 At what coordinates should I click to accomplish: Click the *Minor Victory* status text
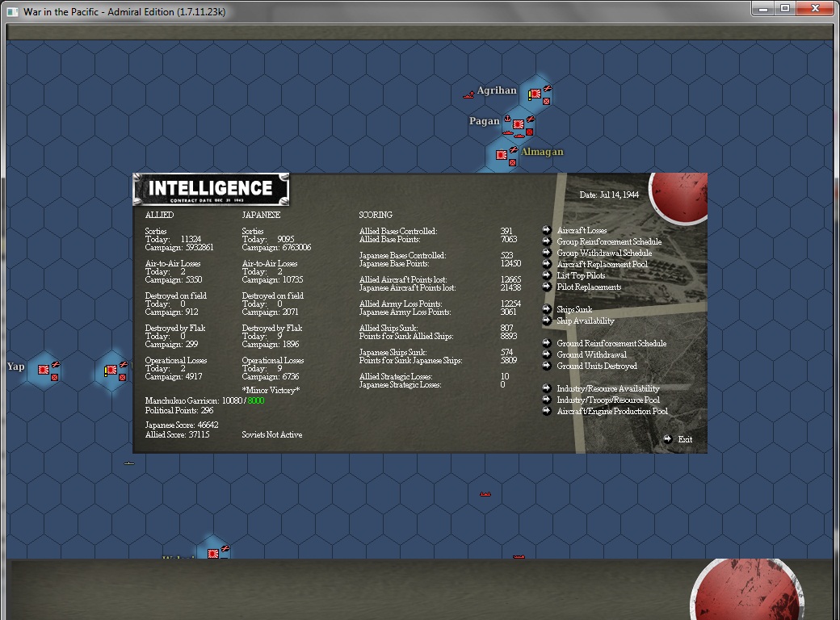click(x=271, y=390)
